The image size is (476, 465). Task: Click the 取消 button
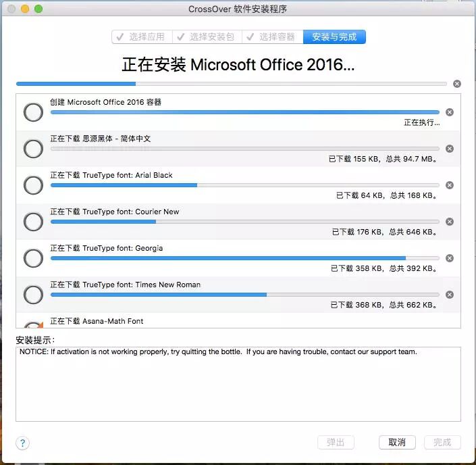[397, 442]
